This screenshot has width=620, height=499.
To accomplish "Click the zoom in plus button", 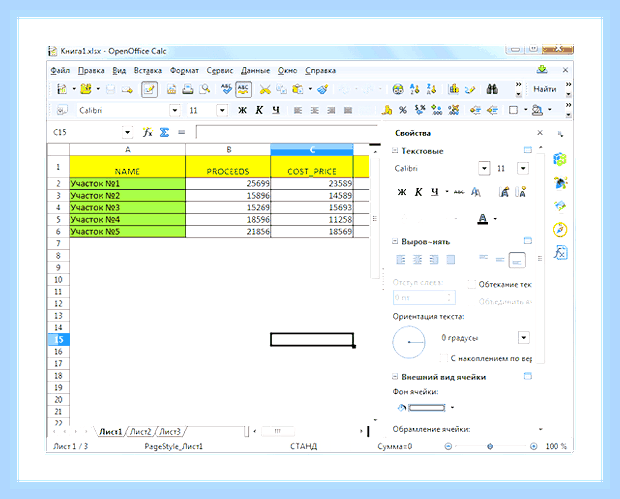I will point(533,446).
